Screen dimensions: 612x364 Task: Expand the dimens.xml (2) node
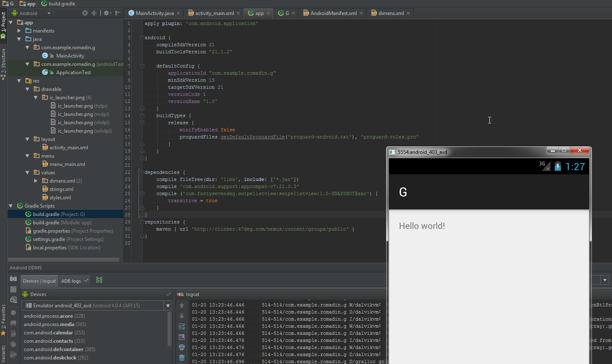(36, 181)
